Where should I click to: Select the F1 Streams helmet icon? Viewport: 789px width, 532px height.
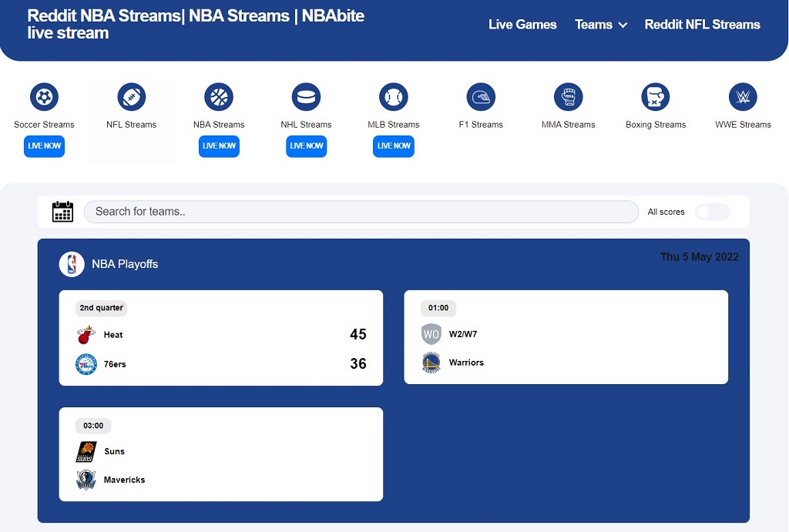481,96
